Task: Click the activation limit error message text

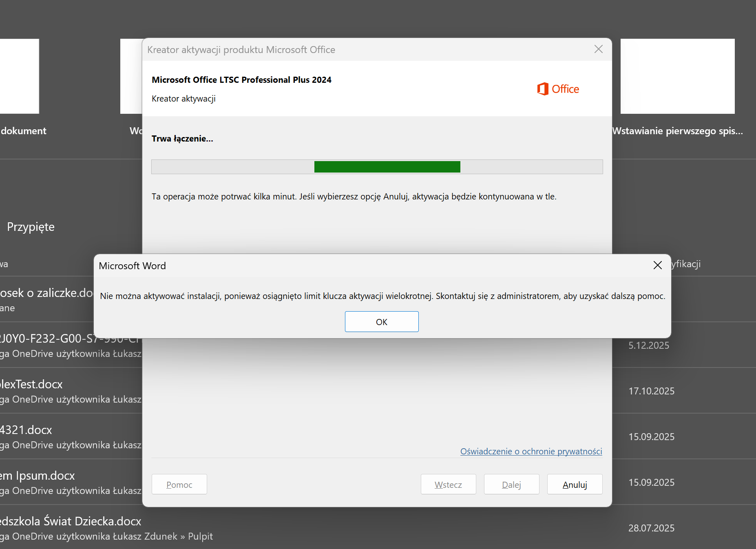Action: [382, 296]
